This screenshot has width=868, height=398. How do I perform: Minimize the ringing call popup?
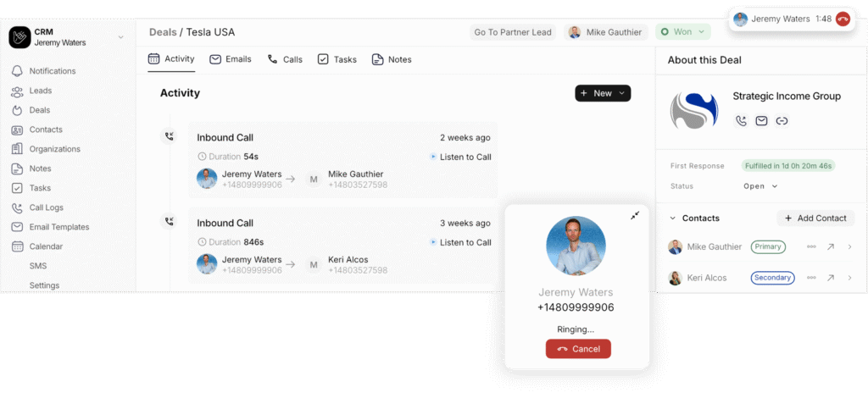point(634,216)
